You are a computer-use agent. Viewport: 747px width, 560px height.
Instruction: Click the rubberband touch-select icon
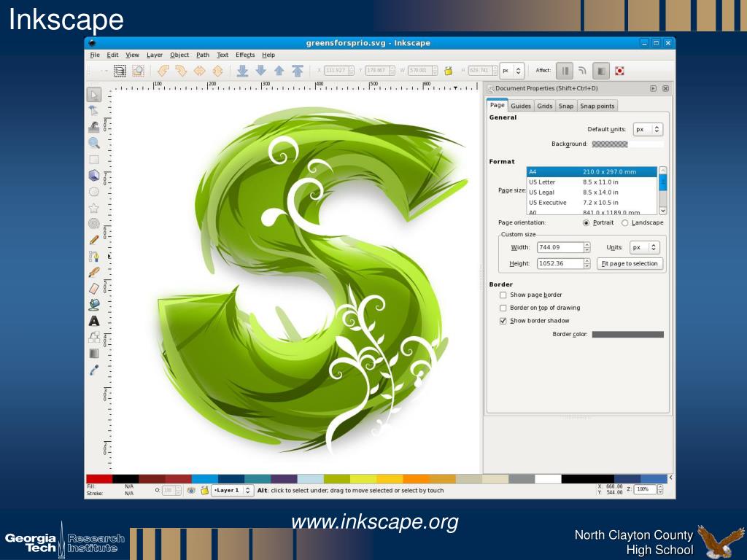click(x=138, y=71)
